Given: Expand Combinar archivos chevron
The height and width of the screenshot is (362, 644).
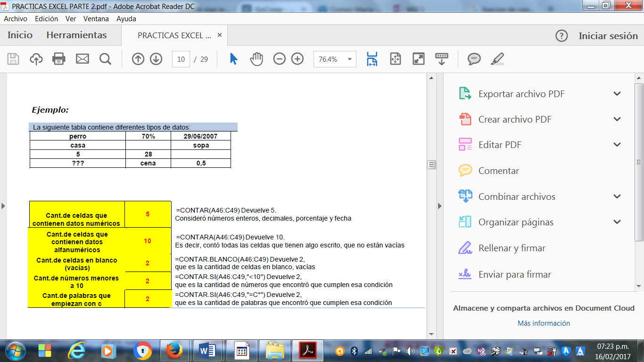Looking at the screenshot, I should (x=617, y=197).
